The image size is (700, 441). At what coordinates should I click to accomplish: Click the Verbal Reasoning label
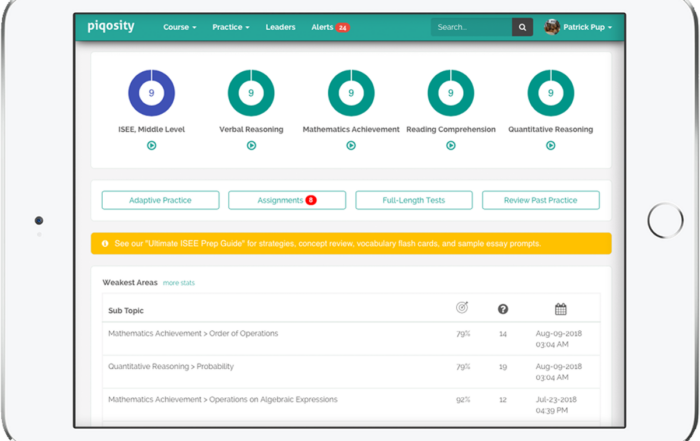[x=251, y=129]
